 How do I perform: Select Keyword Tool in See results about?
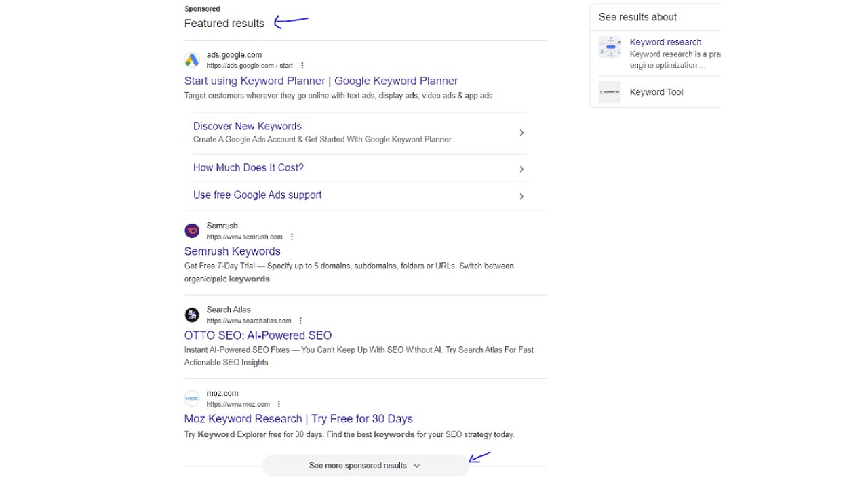[x=656, y=92]
